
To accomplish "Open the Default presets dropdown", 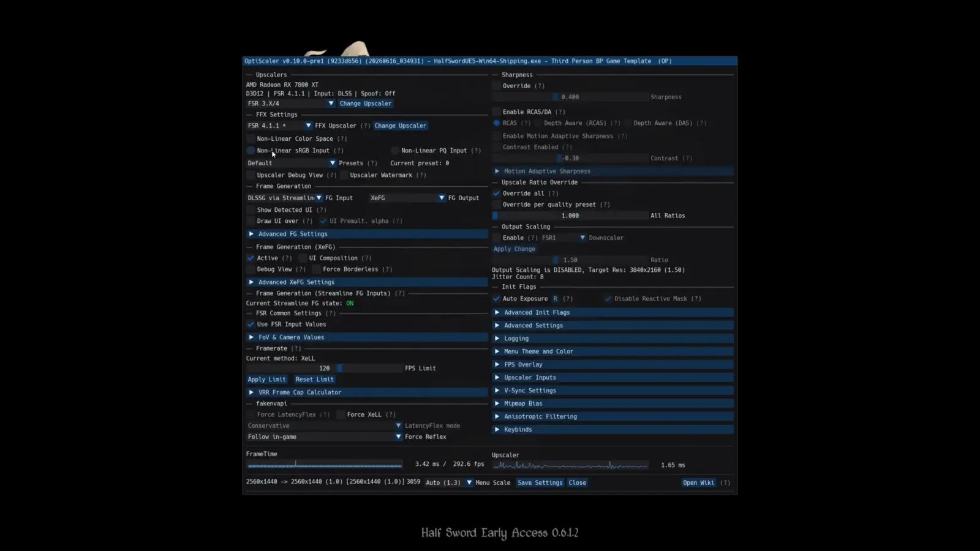I will [292, 163].
